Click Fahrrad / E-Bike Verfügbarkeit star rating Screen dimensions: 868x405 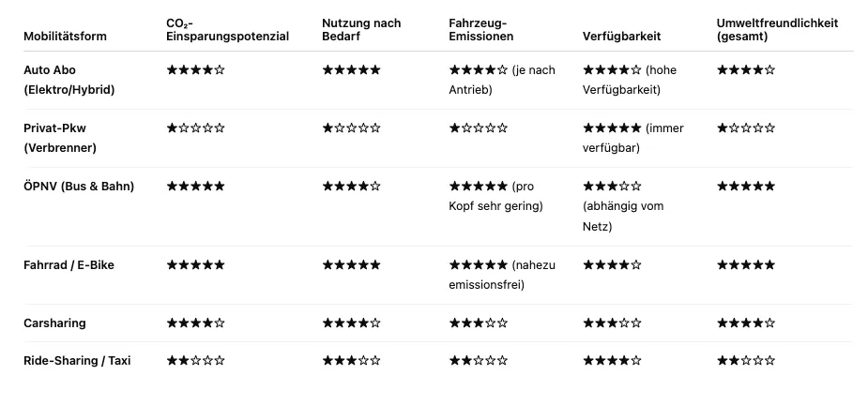coord(612,265)
